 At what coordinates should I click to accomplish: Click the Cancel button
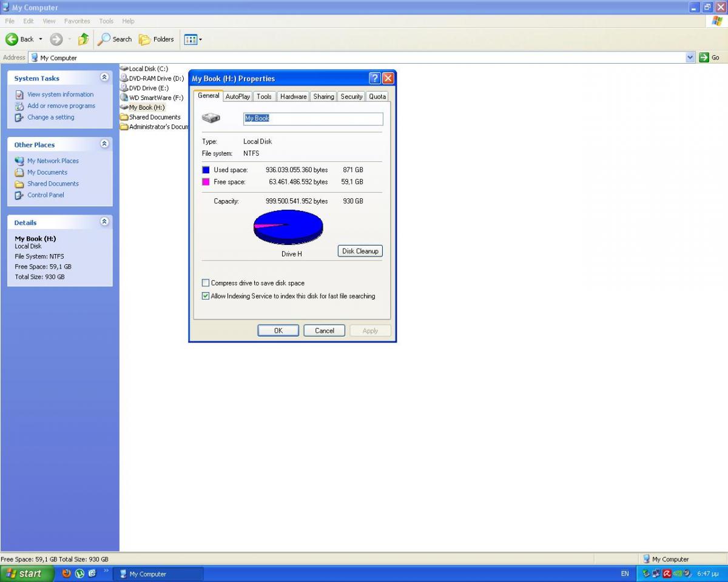pyautogui.click(x=325, y=330)
